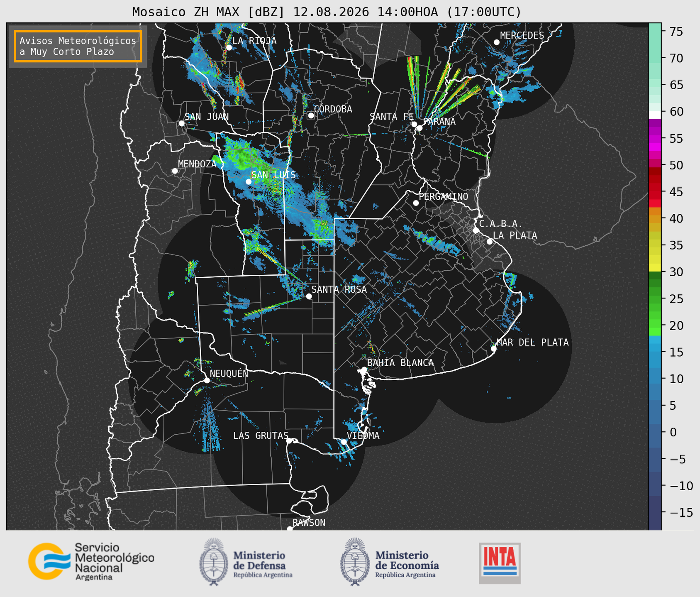This screenshot has width=700, height=597.
Task: Select the MENDOZA city marker dot
Action: (175, 171)
